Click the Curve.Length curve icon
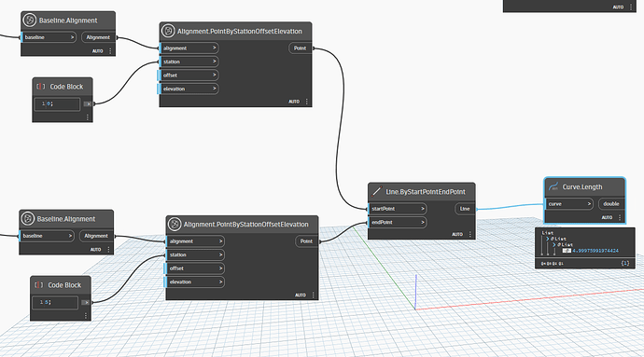The height and width of the screenshot is (357, 644). [553, 186]
